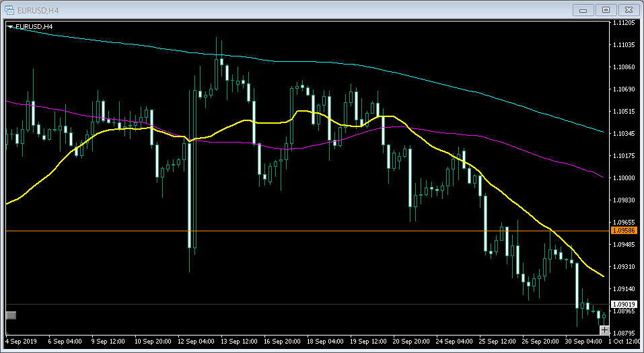Click the 20 Sep 20:00 time label
Screen dimensions: 644x353
coord(412,341)
